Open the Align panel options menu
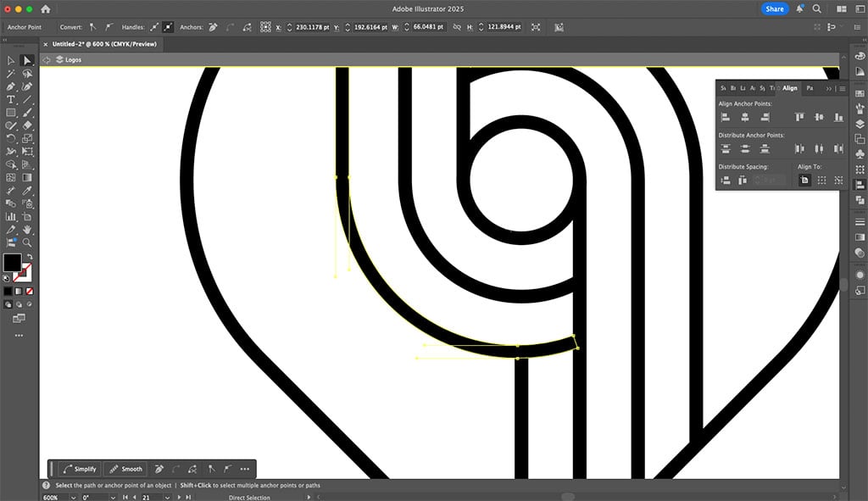Screen dimensions: 868x501 pos(843,88)
